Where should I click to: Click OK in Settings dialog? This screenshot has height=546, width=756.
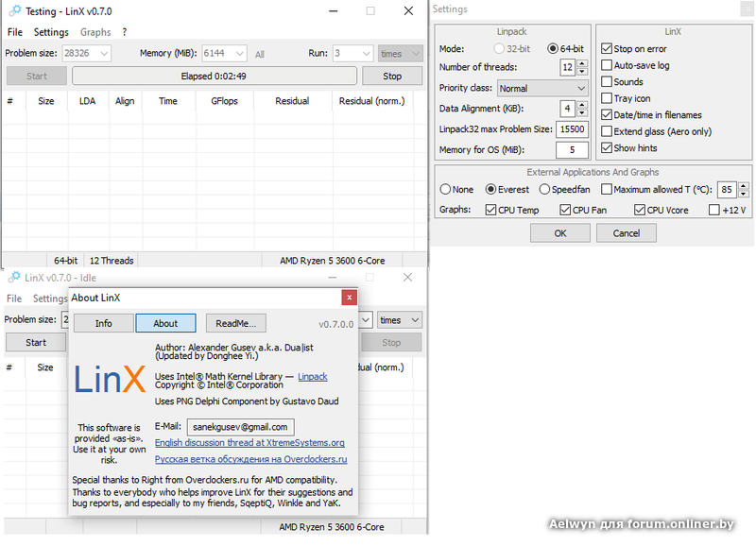click(560, 233)
